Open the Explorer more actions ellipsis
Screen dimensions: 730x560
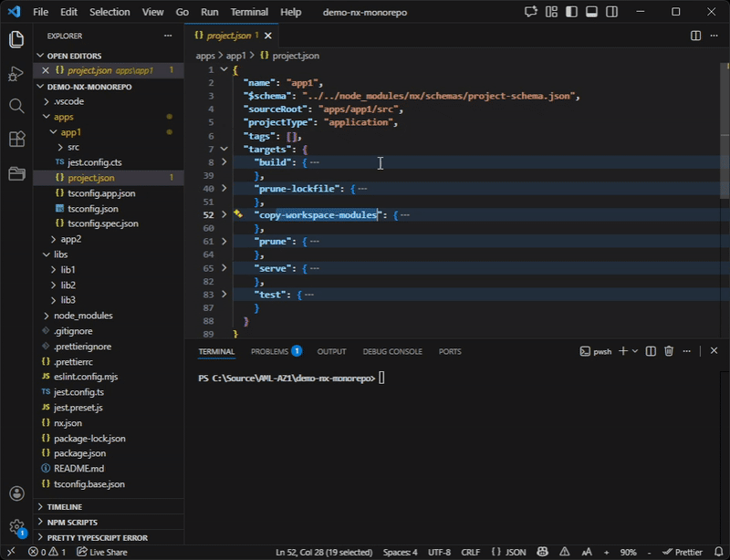(x=168, y=36)
